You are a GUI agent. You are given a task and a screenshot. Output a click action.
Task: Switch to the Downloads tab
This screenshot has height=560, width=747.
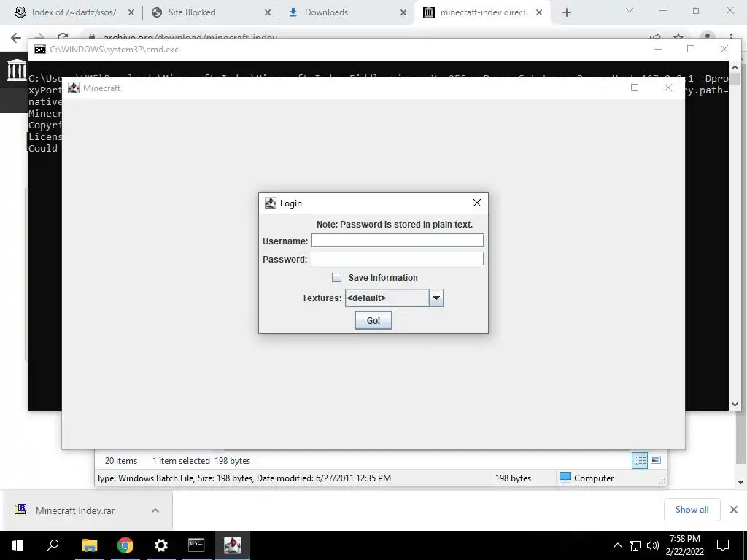[x=326, y=12]
